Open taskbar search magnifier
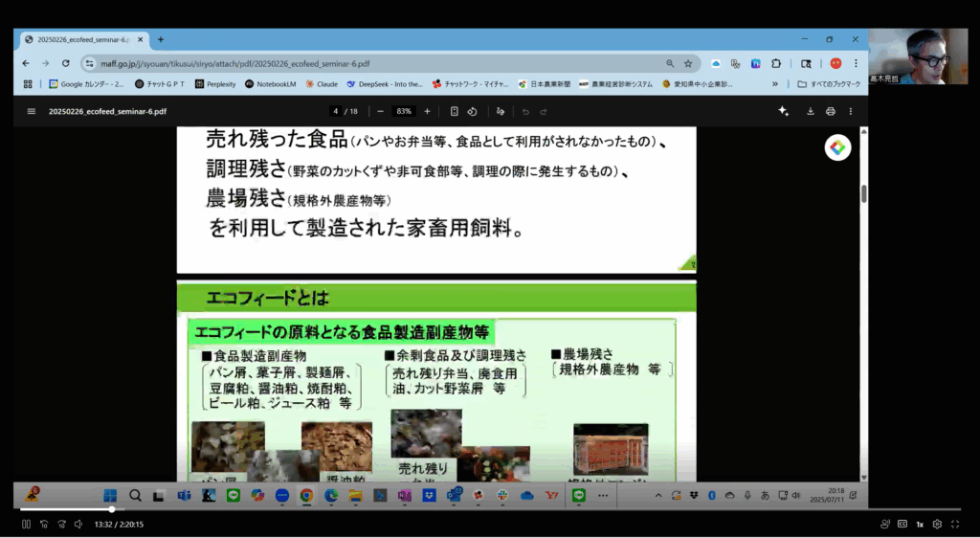The height and width of the screenshot is (538, 980). click(x=135, y=496)
